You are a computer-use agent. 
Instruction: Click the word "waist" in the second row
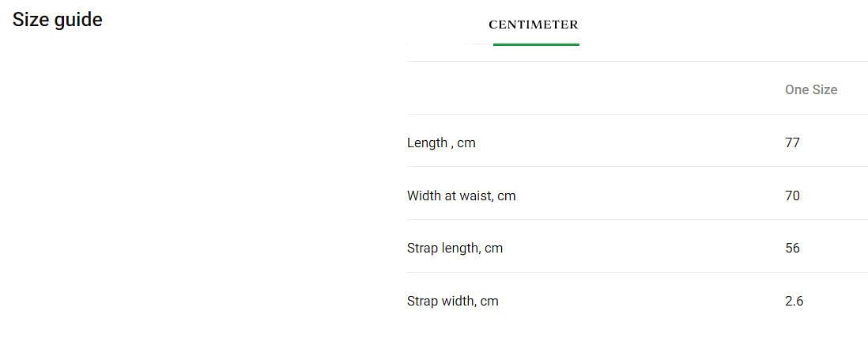(477, 195)
